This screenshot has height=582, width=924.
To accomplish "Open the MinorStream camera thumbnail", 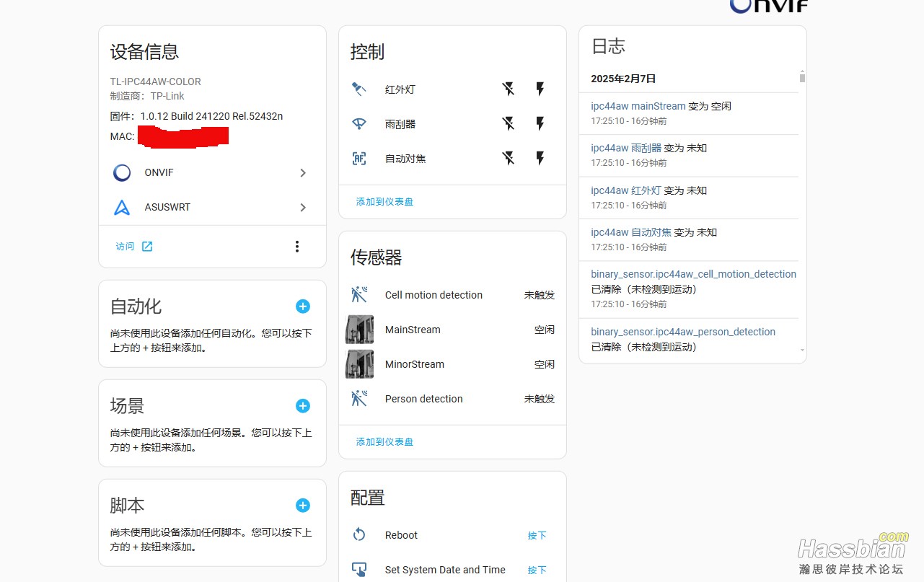I will point(359,364).
